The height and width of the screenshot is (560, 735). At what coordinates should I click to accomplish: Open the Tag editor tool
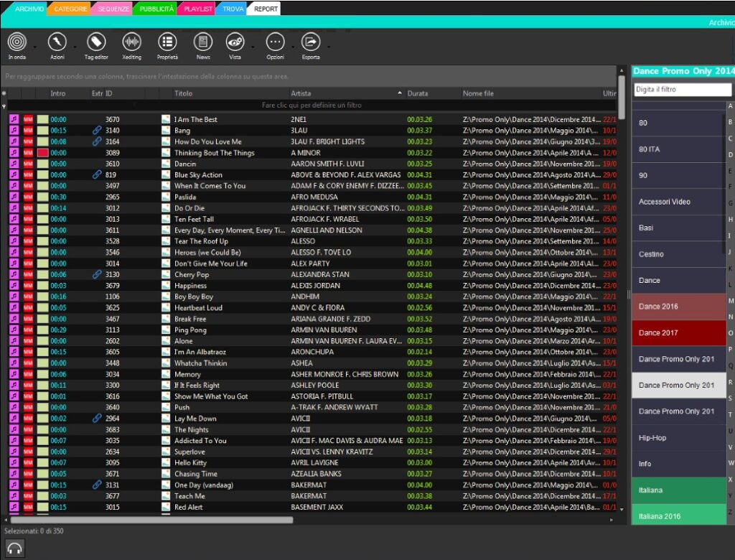(x=96, y=42)
